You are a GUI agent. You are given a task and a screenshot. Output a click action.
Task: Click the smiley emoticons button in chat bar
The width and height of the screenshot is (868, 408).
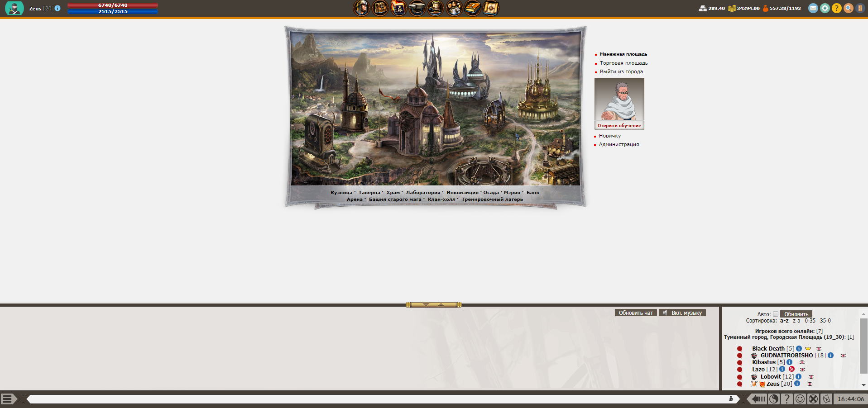click(x=800, y=399)
